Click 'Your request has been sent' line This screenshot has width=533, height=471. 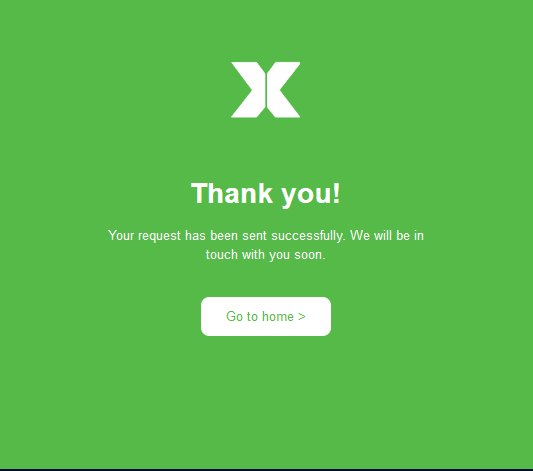(x=187, y=236)
